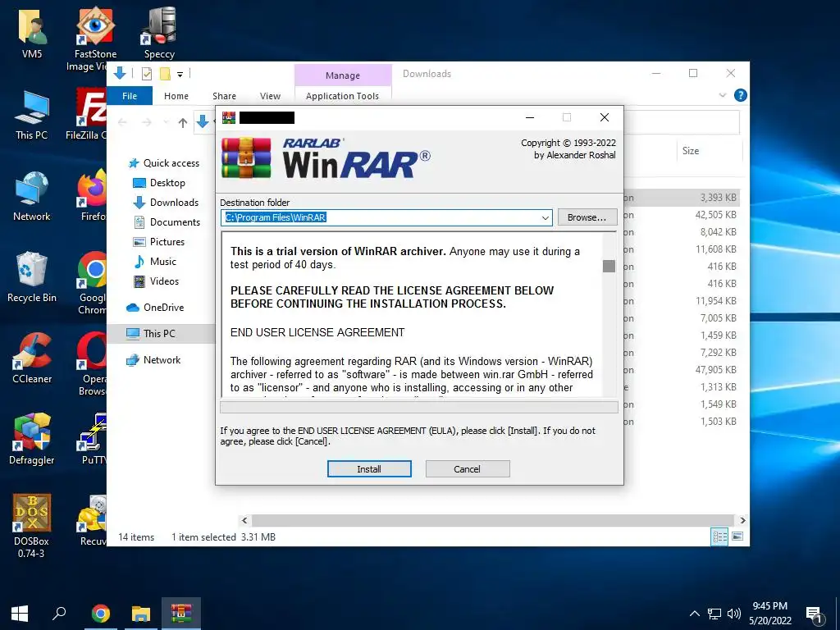
Task: Click the Windows Start button
Action: pos(20,614)
